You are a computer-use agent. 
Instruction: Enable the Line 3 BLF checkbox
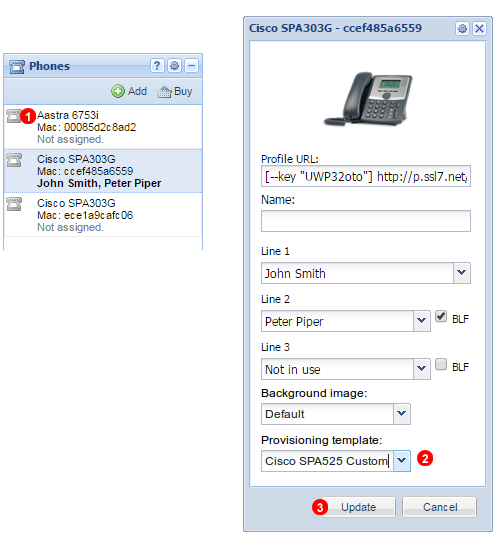pos(441,364)
